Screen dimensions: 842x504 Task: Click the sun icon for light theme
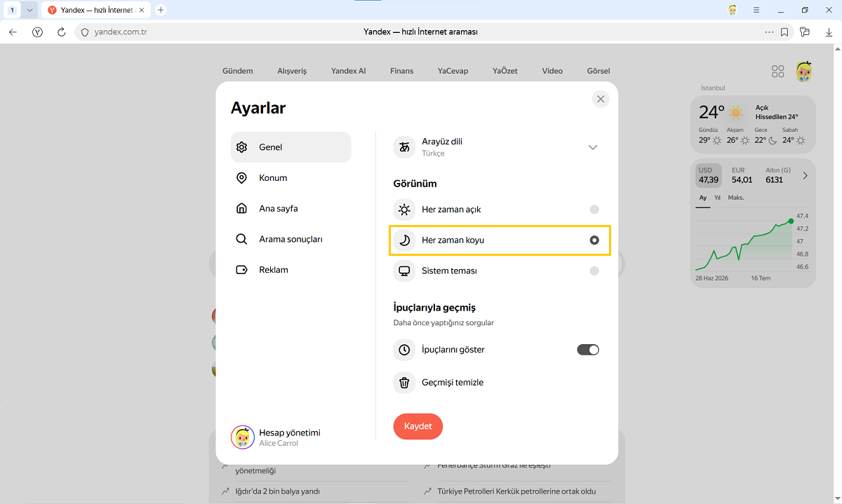click(x=404, y=210)
